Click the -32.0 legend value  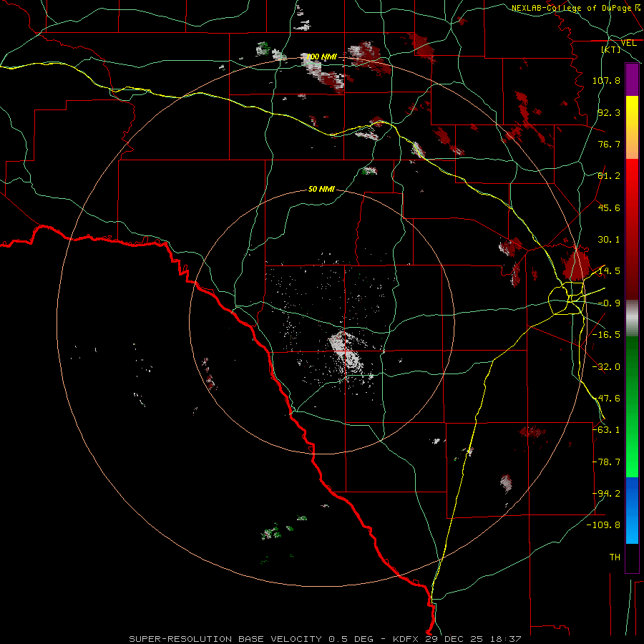tap(606, 367)
